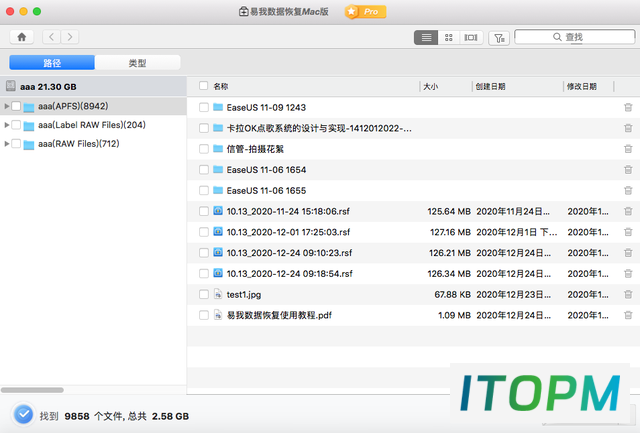
Task: Click trash icon for 信管-拍摄花絮
Action: coord(628,149)
